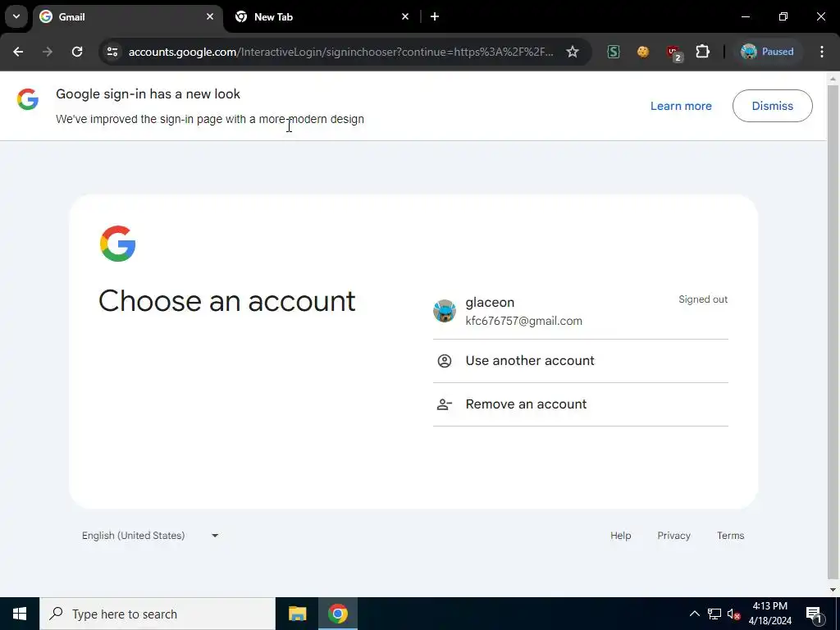This screenshot has width=840, height=630.
Task: Open the Help link
Action: point(620,535)
